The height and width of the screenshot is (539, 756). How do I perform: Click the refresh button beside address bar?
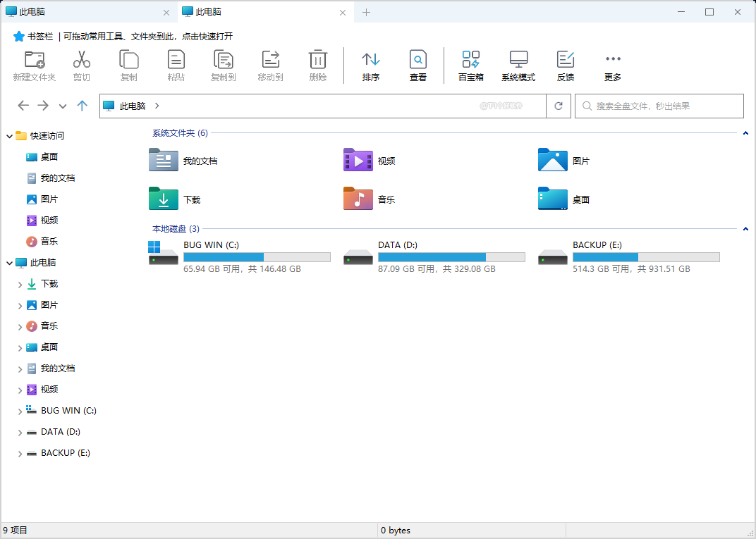(x=558, y=106)
